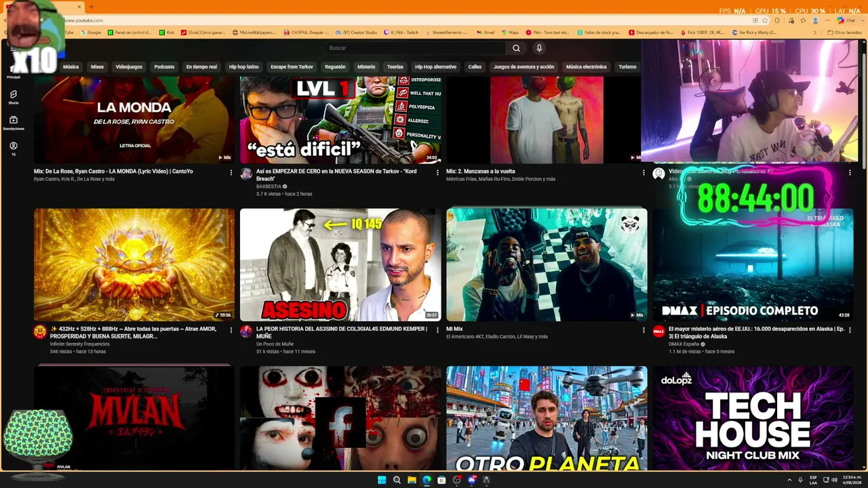This screenshot has height=488, width=868.
Task: Select the Hip Hop alternativo chip
Action: (x=435, y=67)
